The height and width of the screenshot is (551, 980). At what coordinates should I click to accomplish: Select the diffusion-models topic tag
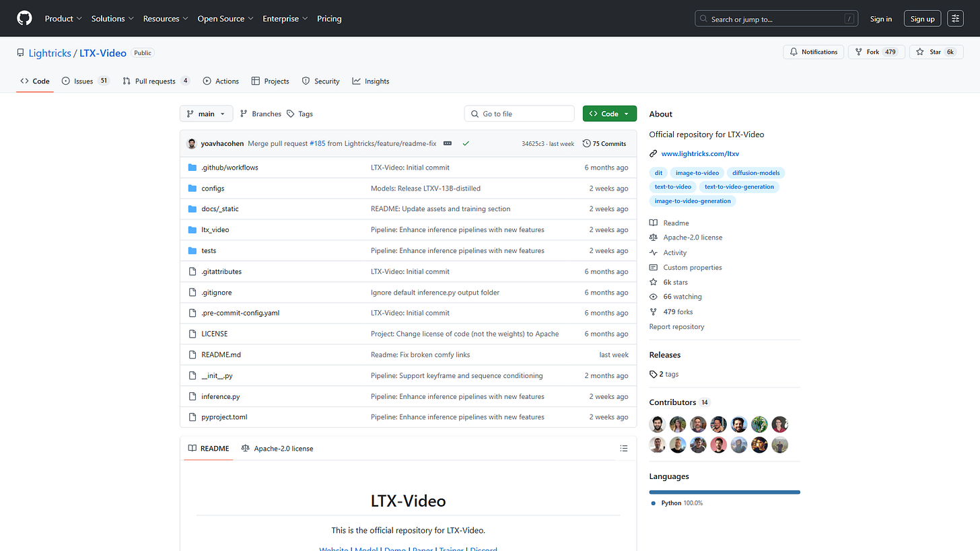point(756,173)
